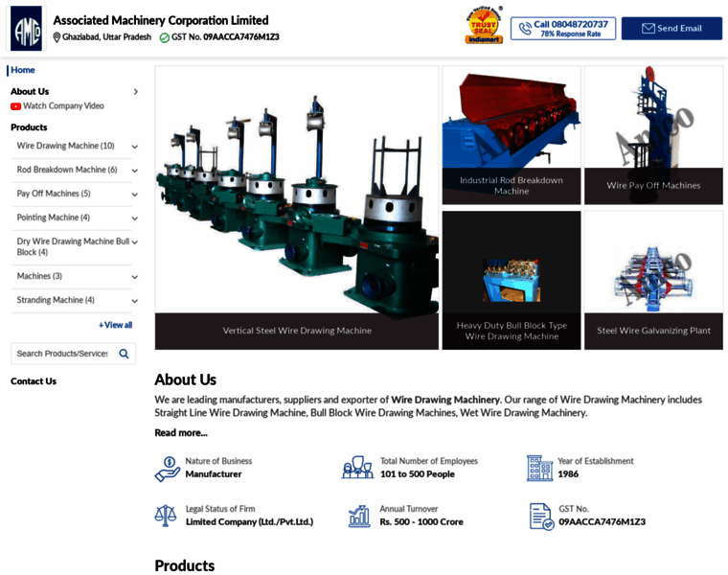Expand Pointing Machine (4) category
This screenshot has width=728, height=575.
[x=135, y=218]
